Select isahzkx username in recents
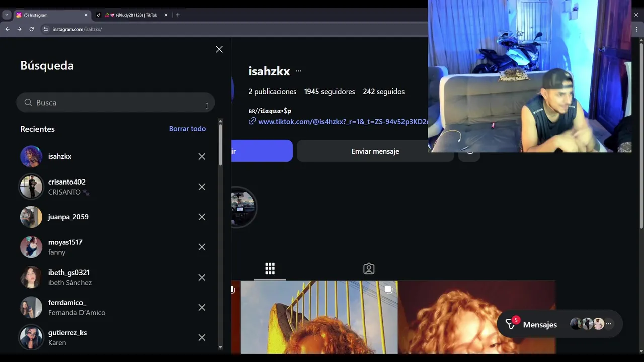 [60, 156]
